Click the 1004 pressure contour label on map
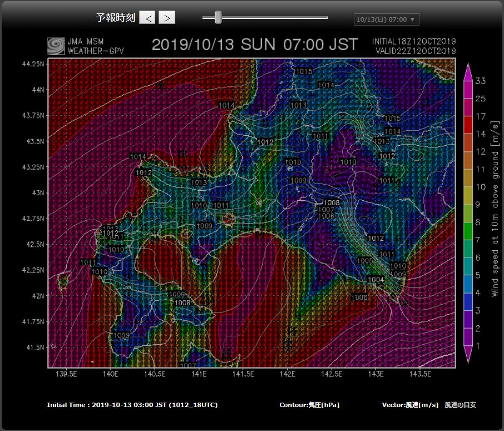The image size is (504, 431). tap(376, 280)
